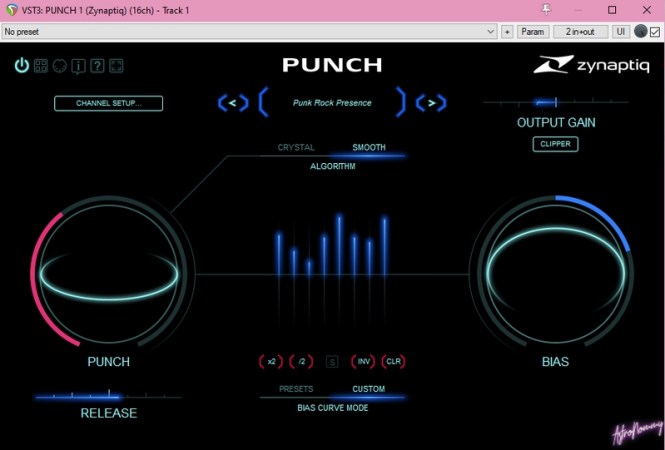665x450 pixels.
Task: Click the wet/dry mix knob in host bar
Action: point(640,31)
